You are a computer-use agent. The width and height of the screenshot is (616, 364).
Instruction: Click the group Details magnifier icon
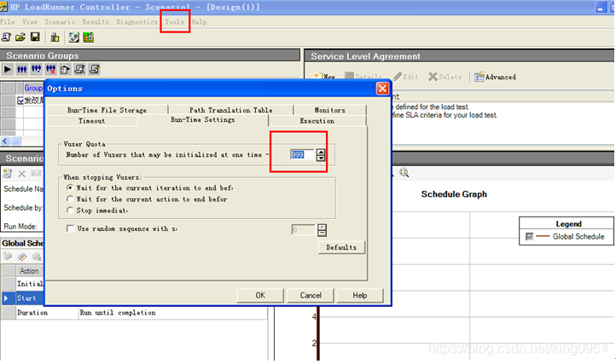(79, 70)
